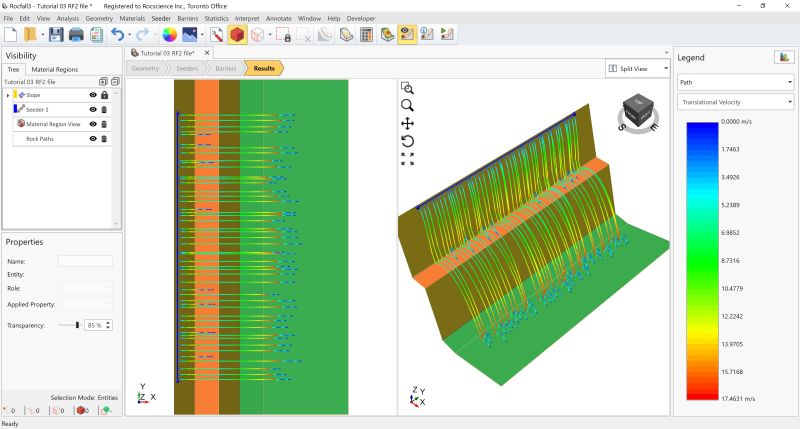The height and width of the screenshot is (429, 800).
Task: Select the magnifier zoom tool in 3D view
Action: point(407,106)
